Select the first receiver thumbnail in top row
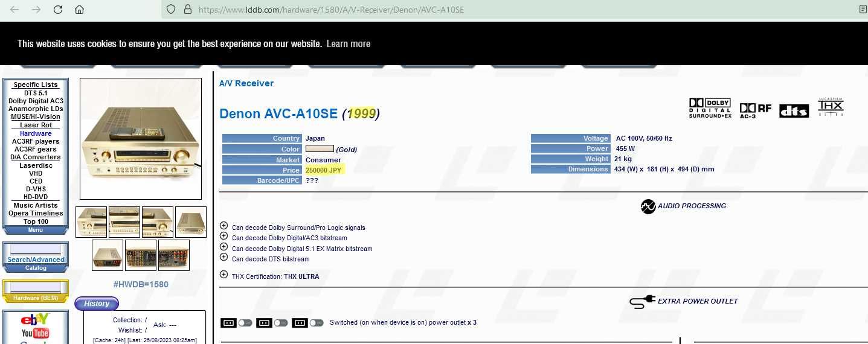 91,222
